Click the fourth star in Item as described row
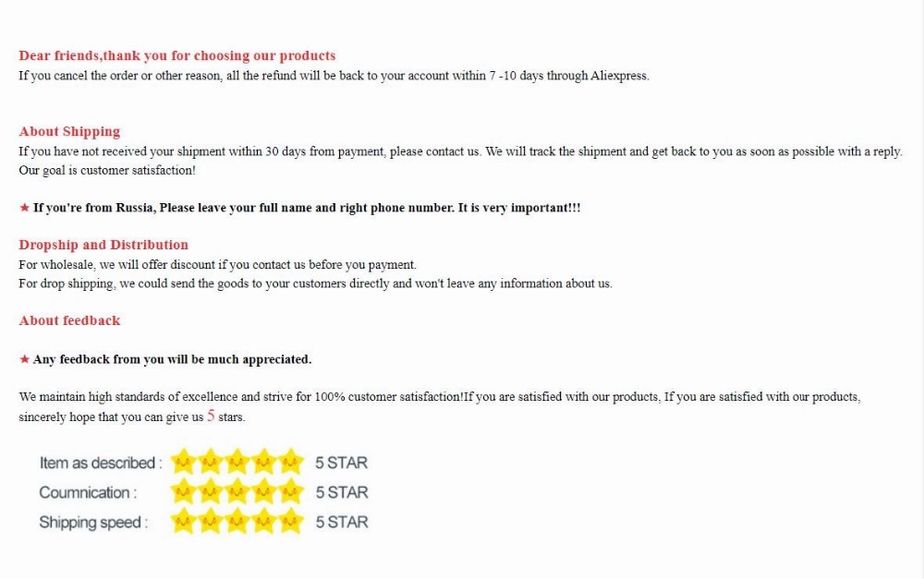The height and width of the screenshot is (579, 924). [x=264, y=461]
